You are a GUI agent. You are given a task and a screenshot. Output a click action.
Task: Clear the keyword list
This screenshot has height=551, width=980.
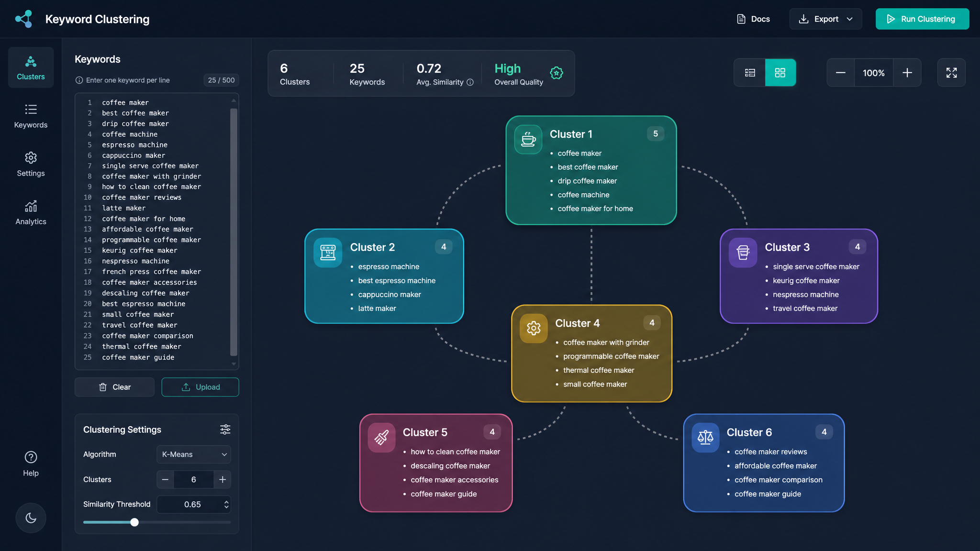[x=114, y=387]
